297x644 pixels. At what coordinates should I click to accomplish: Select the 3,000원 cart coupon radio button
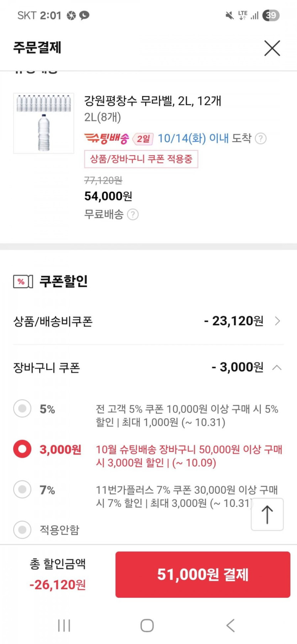point(22,449)
